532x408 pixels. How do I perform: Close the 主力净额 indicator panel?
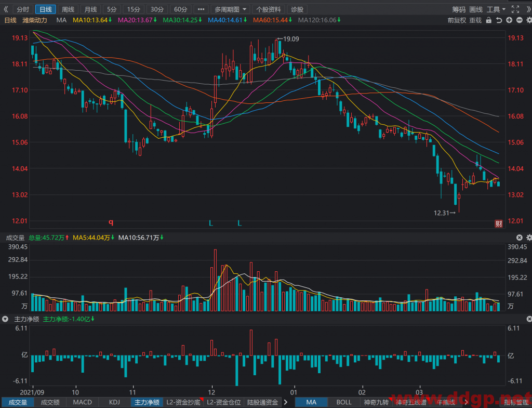(529, 319)
